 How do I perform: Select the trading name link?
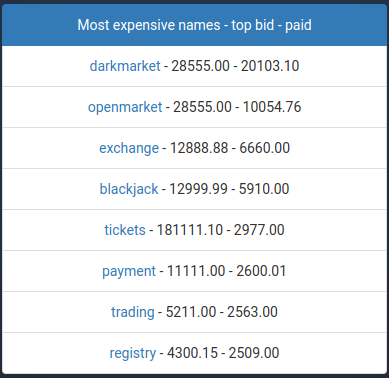coord(133,312)
